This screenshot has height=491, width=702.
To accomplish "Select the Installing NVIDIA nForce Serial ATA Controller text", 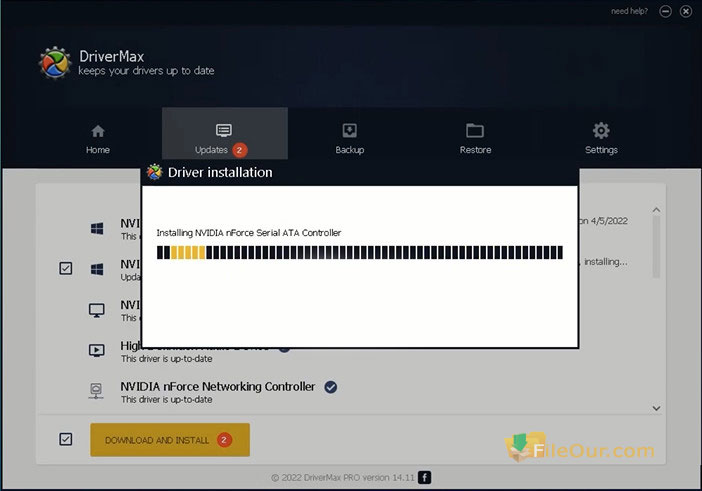I will [x=248, y=233].
